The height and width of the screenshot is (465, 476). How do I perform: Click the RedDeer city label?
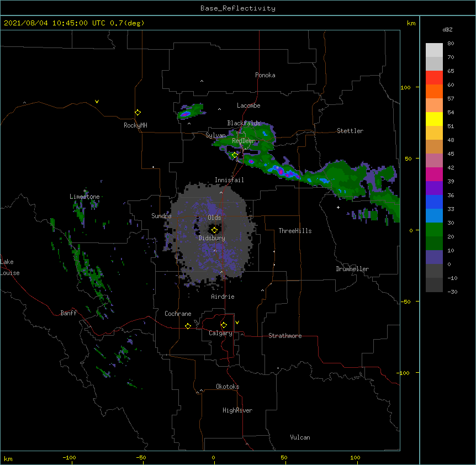[x=244, y=141]
